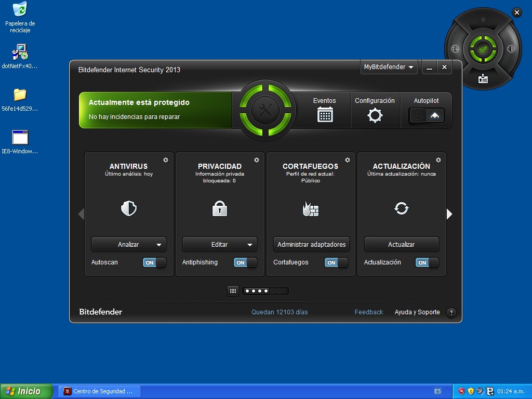The height and width of the screenshot is (399, 532).
Task: Click the ID badge icon on widget
Action: pos(483,79)
